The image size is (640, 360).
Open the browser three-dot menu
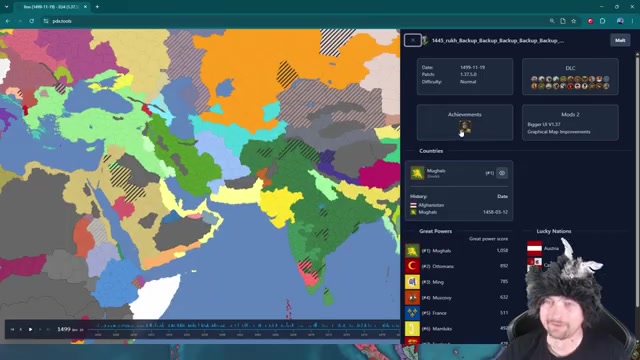632,21
